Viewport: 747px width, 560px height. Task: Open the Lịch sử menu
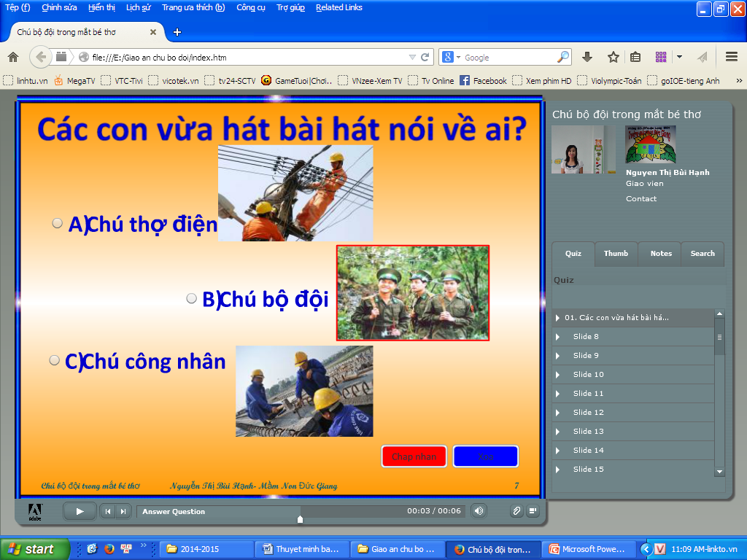tap(139, 7)
